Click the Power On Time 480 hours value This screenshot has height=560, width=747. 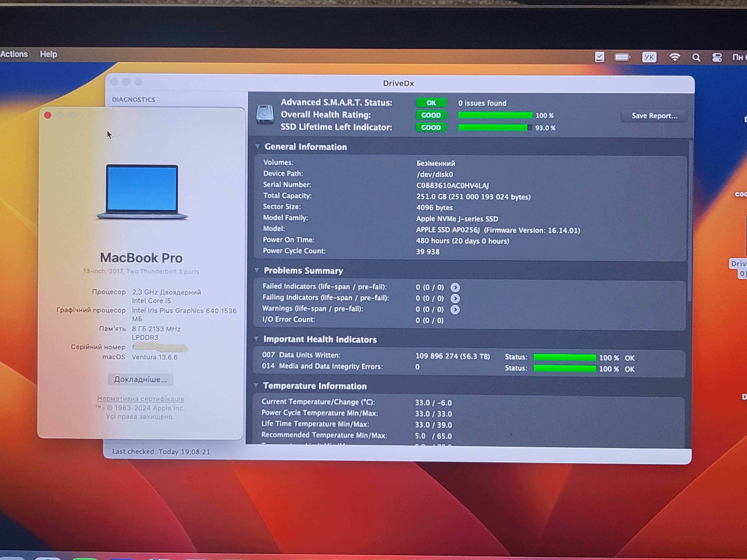[462, 241]
